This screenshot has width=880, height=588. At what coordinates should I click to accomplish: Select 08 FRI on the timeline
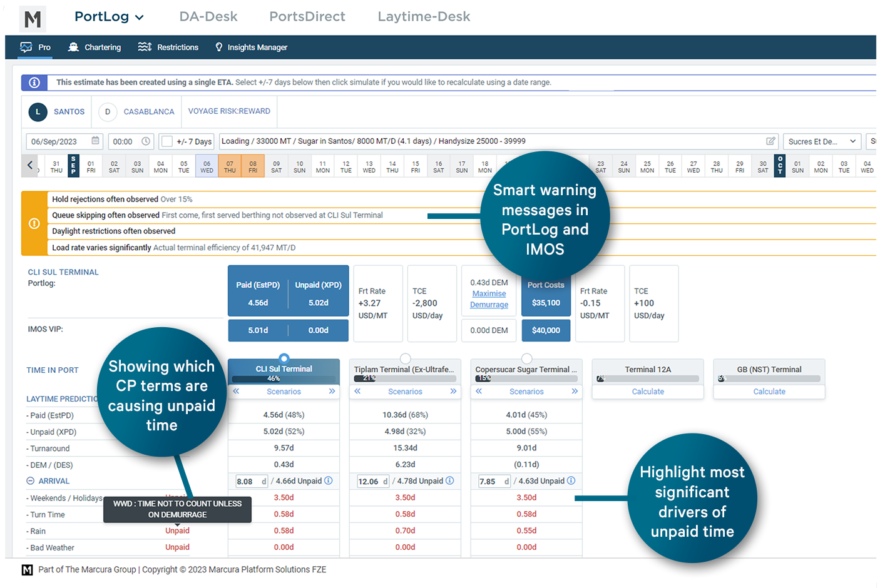[x=253, y=166]
